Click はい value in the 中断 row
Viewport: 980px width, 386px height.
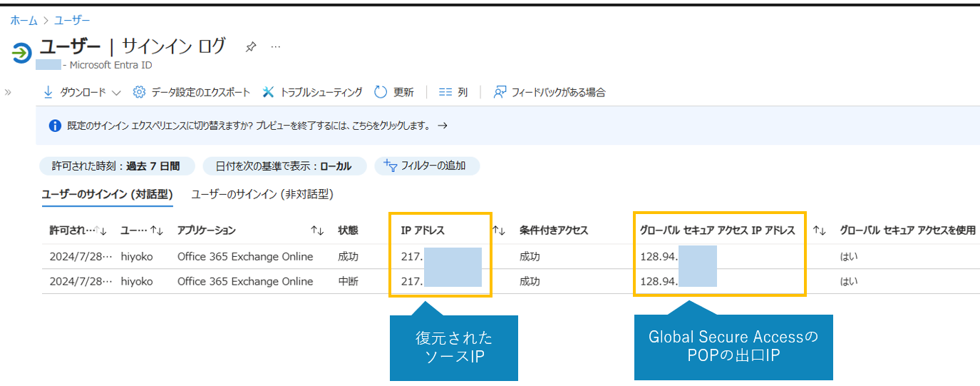pos(850,281)
